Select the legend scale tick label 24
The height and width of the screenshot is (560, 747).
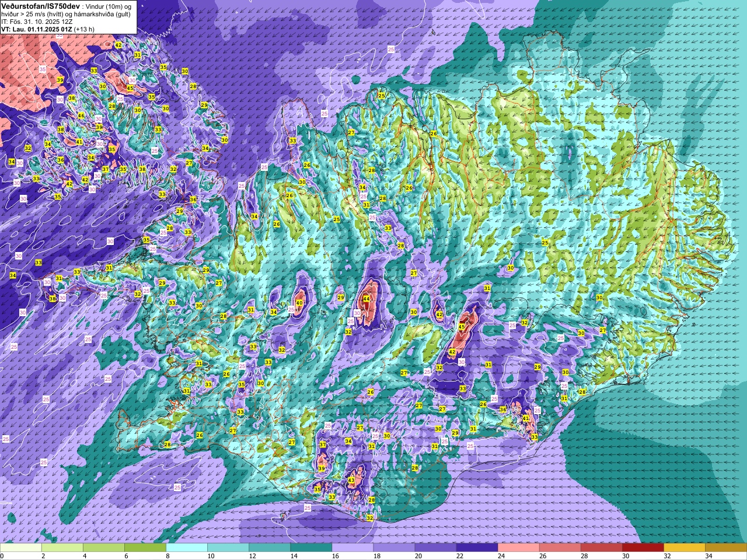click(501, 556)
